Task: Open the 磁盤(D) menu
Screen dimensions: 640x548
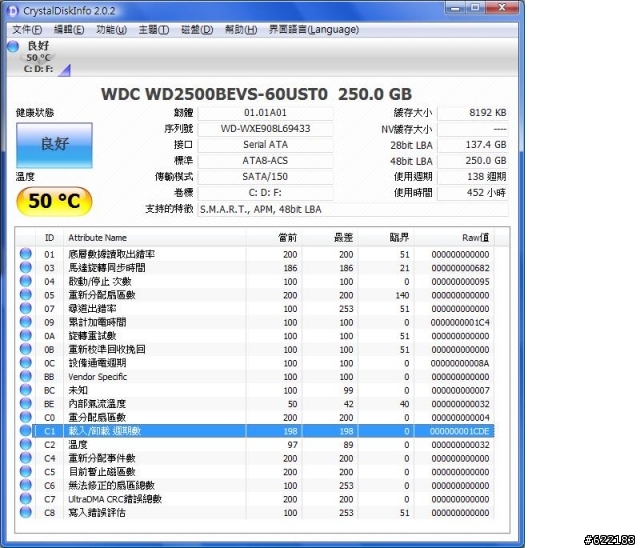Action: pos(197,30)
